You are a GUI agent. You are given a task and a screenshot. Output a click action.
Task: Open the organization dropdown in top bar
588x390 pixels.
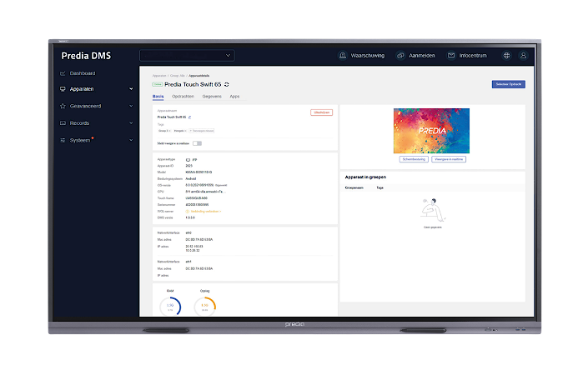[x=187, y=56]
